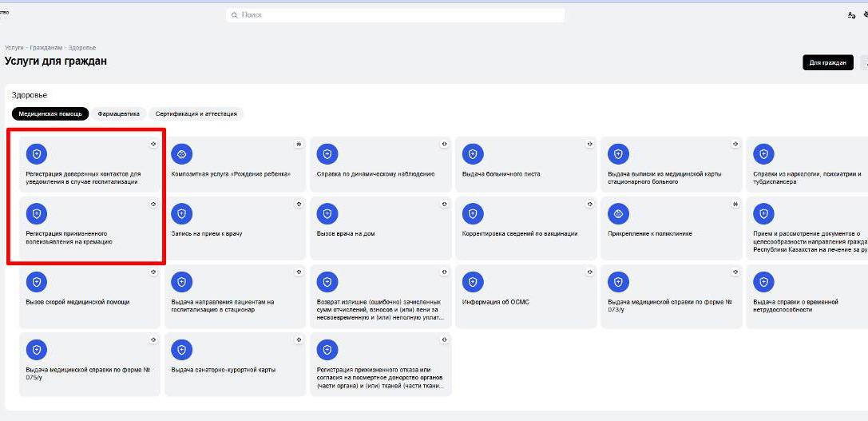Click shield icon on волеизъявления на кремацию card
868x421 pixels.
point(37,214)
